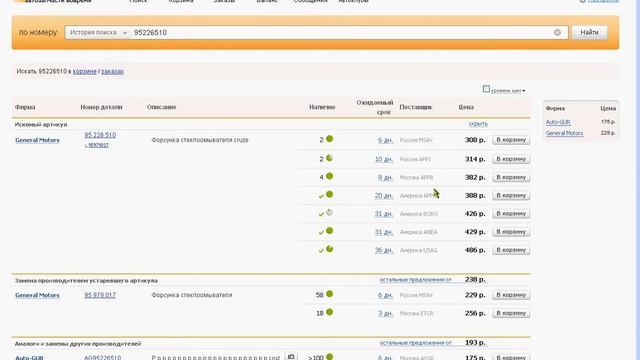The height and width of the screenshot is (360, 640).
Task: Click the скрыть link under the price column
Action: [478, 124]
